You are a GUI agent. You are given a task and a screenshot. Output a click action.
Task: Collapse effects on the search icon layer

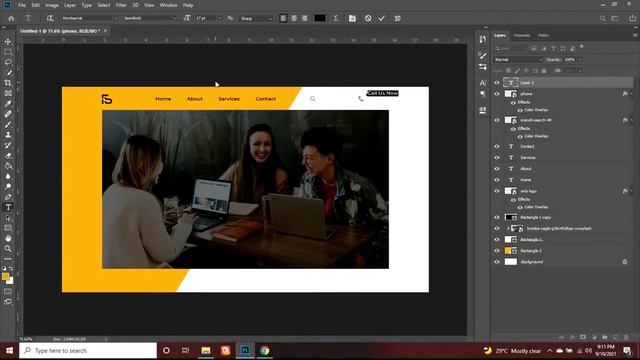pos(631,120)
